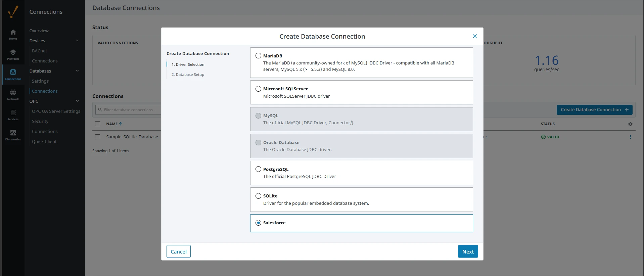Go to step 2 Database Setup
Screen dimensions: 644x276
click(x=188, y=75)
